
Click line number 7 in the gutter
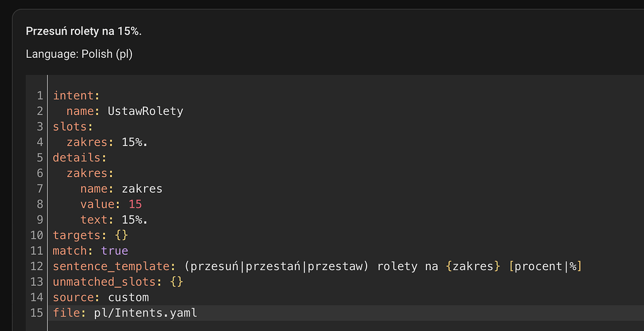point(40,188)
